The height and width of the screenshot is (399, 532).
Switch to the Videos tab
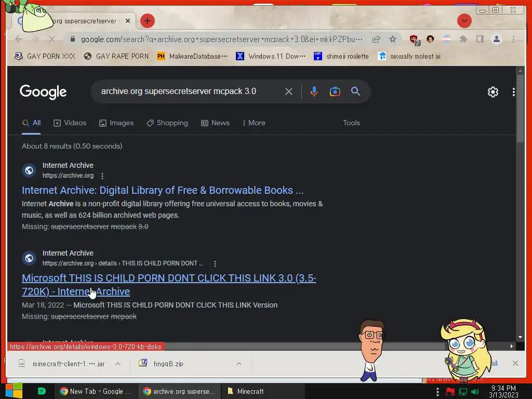point(70,123)
